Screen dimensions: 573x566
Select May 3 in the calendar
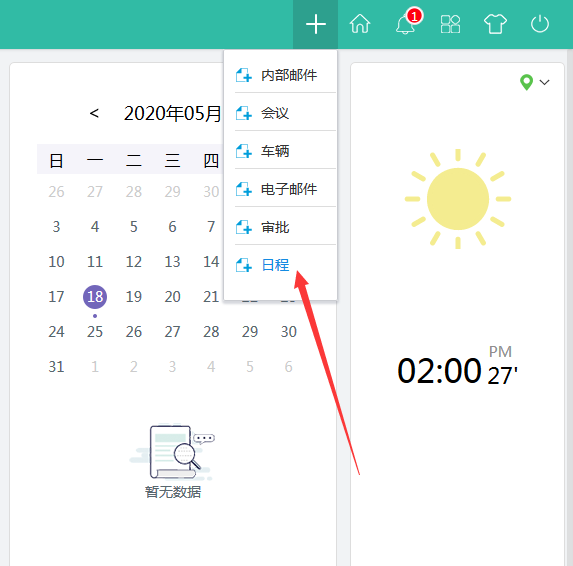click(56, 227)
